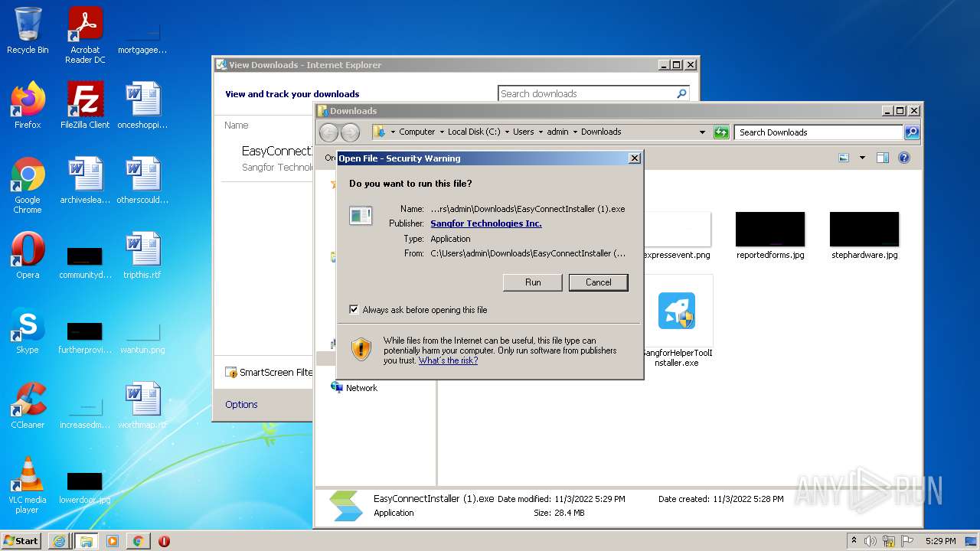980x551 pixels.
Task: Click Local Disk (C:) in address bar
Action: tap(473, 132)
